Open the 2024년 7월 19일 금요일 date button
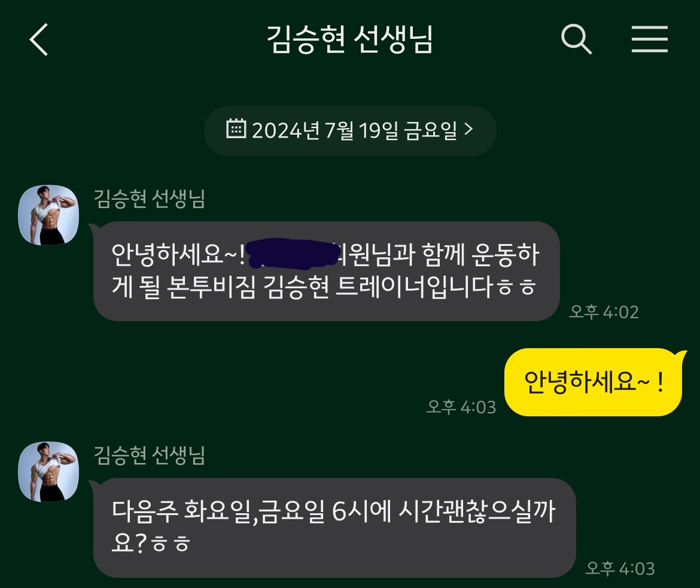This screenshot has height=588, width=700. [350, 130]
